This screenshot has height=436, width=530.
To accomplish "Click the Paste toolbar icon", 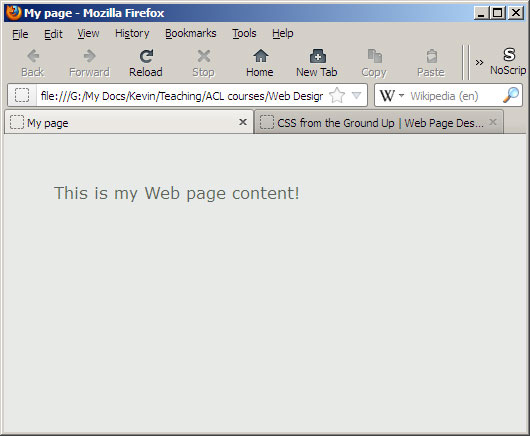I will tap(432, 56).
